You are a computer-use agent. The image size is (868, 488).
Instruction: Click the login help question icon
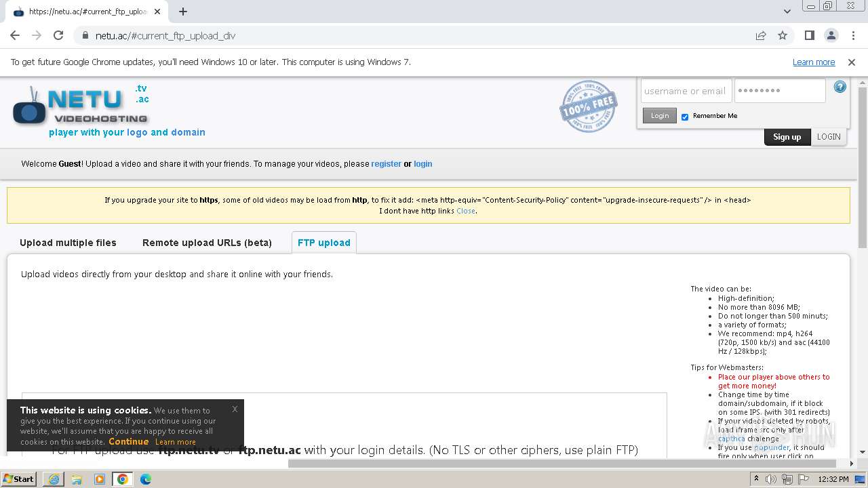tap(840, 87)
